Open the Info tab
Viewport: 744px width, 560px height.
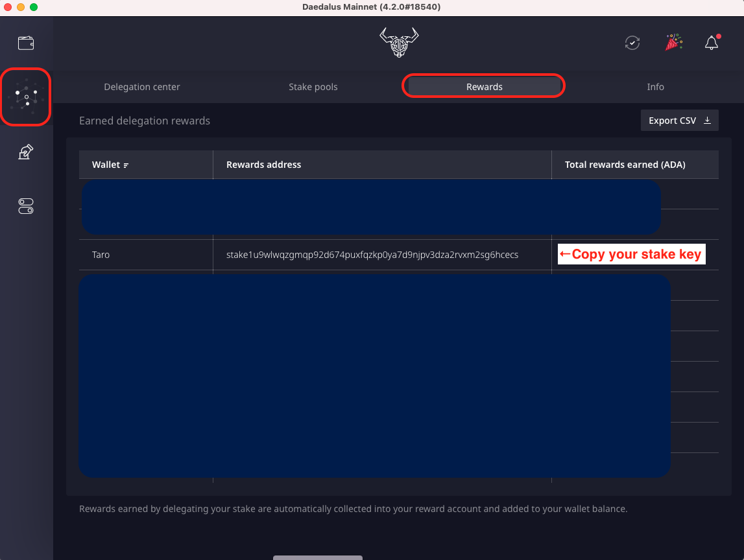(655, 87)
